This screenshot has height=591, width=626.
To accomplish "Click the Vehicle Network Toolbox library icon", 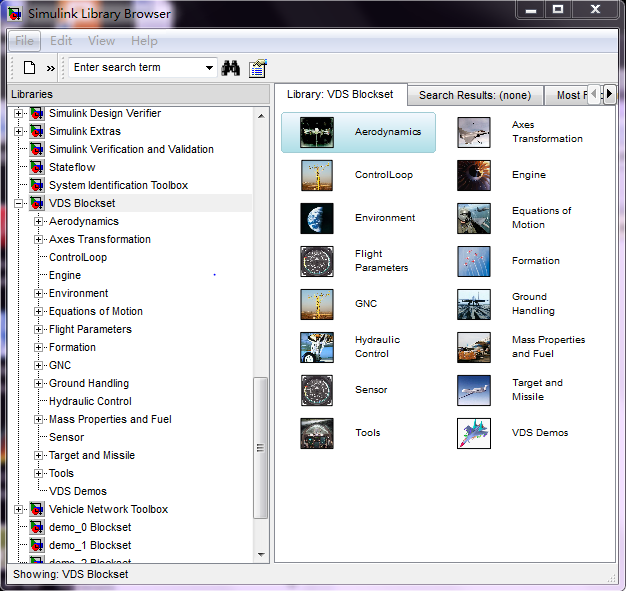I will 37,509.
